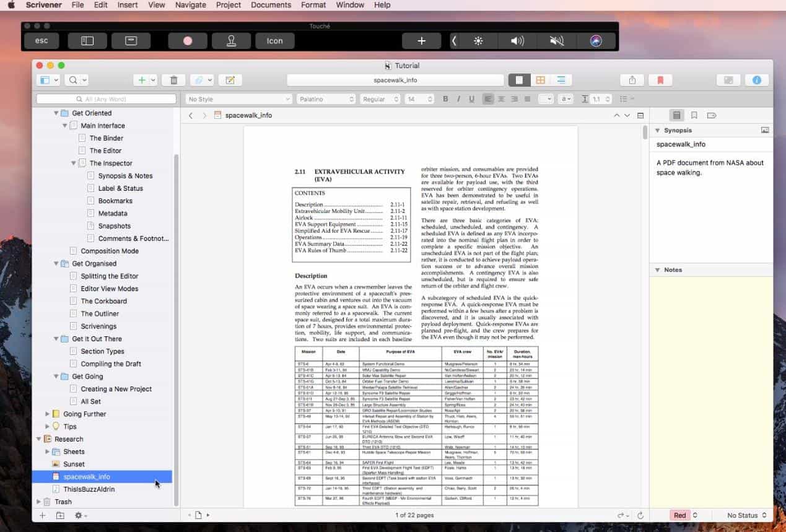The image size is (786, 532).
Task: Collapse the Get Oriented folder in the binder
Action: pos(56,113)
